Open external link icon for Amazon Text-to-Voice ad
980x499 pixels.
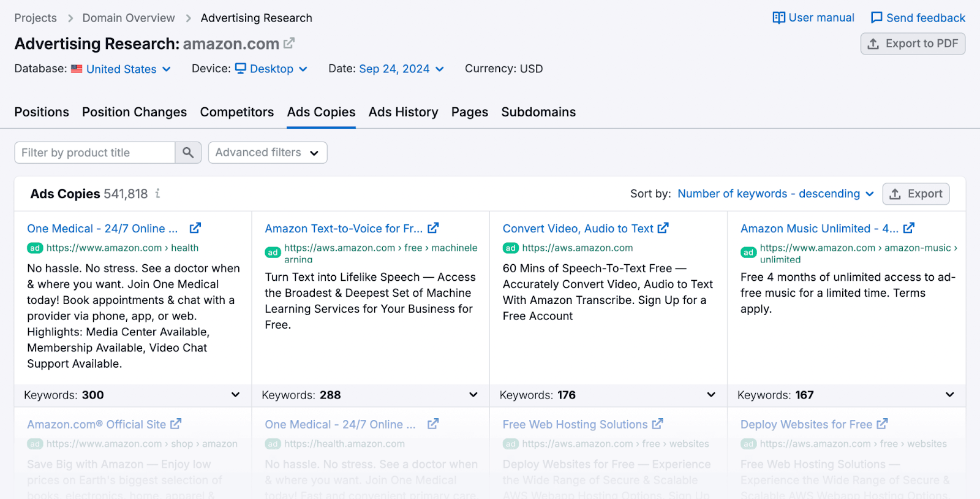pyautogui.click(x=433, y=228)
